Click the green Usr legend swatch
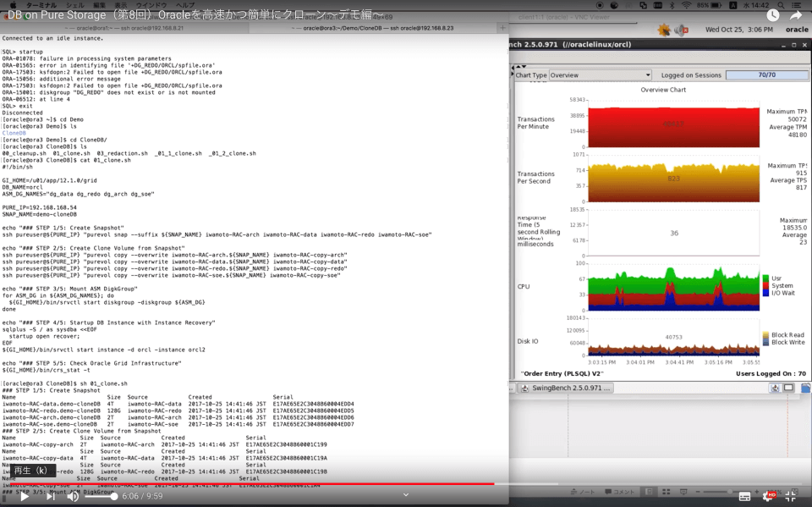Image resolution: width=812 pixels, height=507 pixels. pyautogui.click(x=766, y=278)
